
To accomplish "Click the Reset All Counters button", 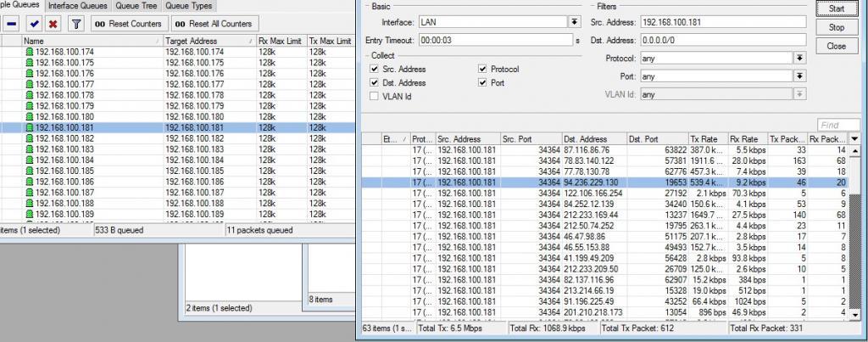I will 214,24.
